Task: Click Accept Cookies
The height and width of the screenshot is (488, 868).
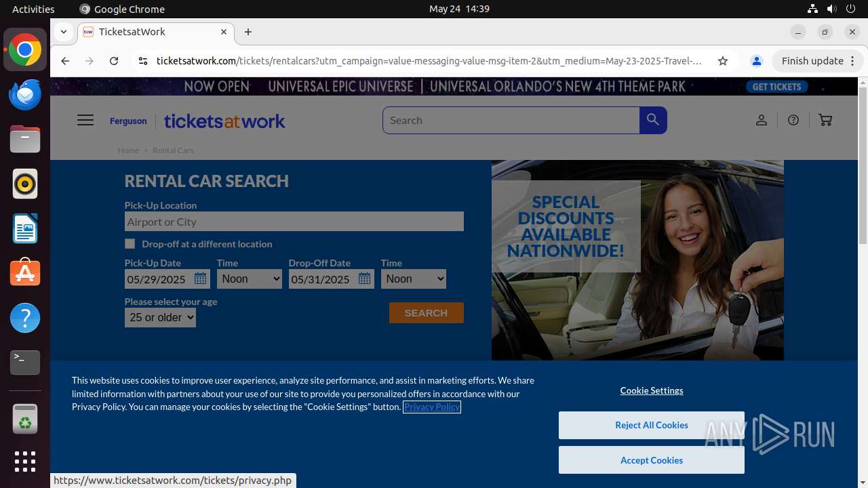Action: (652, 460)
